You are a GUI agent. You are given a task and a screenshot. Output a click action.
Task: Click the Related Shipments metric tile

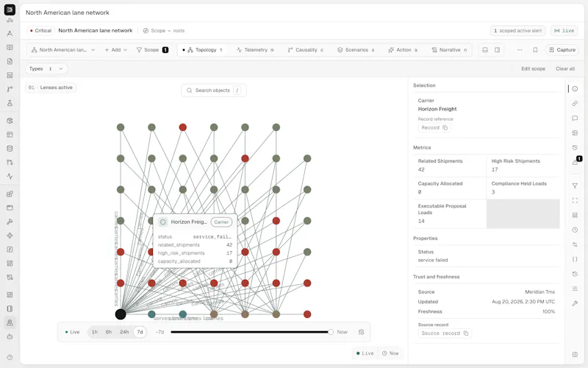click(450, 165)
